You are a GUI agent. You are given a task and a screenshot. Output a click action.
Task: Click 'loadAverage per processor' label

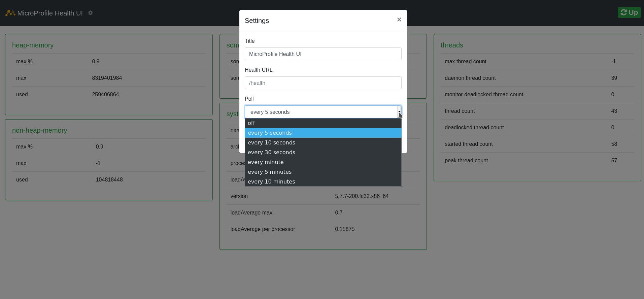pos(263,229)
